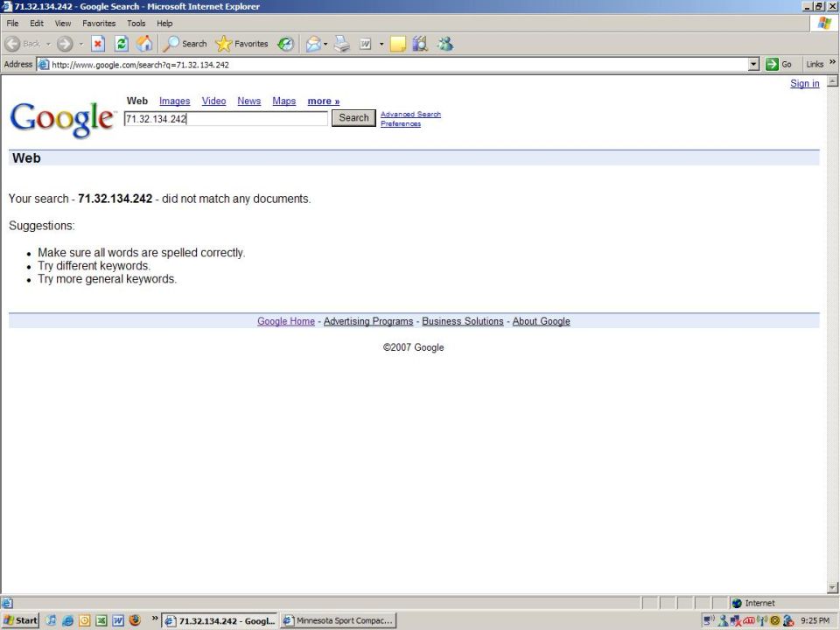Open the Advertising Programs link
The width and height of the screenshot is (840, 630).
[x=368, y=321]
